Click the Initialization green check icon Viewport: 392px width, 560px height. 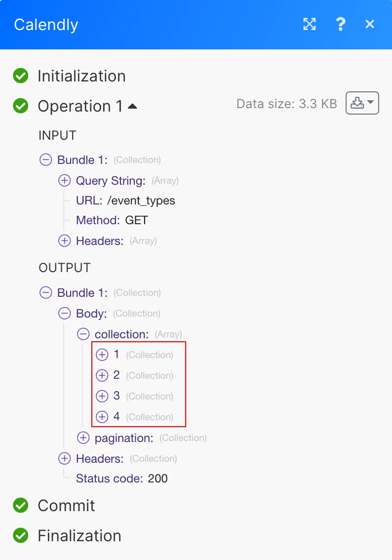[x=20, y=76]
